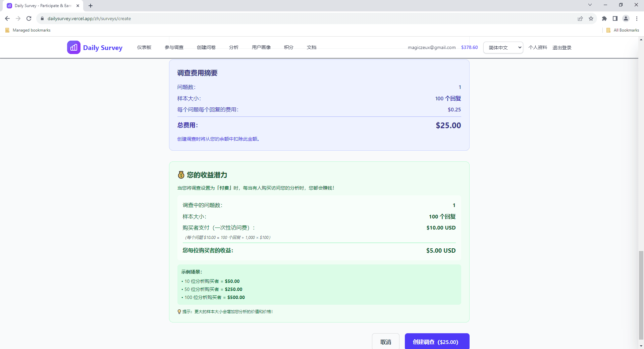Open Chrome's three-dot menu

[x=637, y=19]
